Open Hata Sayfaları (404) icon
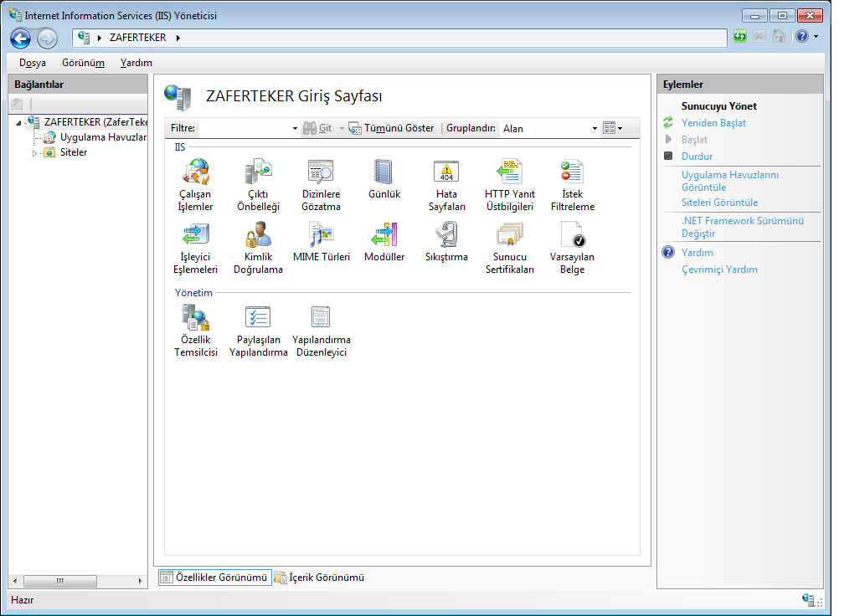Image resolution: width=844 pixels, height=616 pixels. coord(446,185)
